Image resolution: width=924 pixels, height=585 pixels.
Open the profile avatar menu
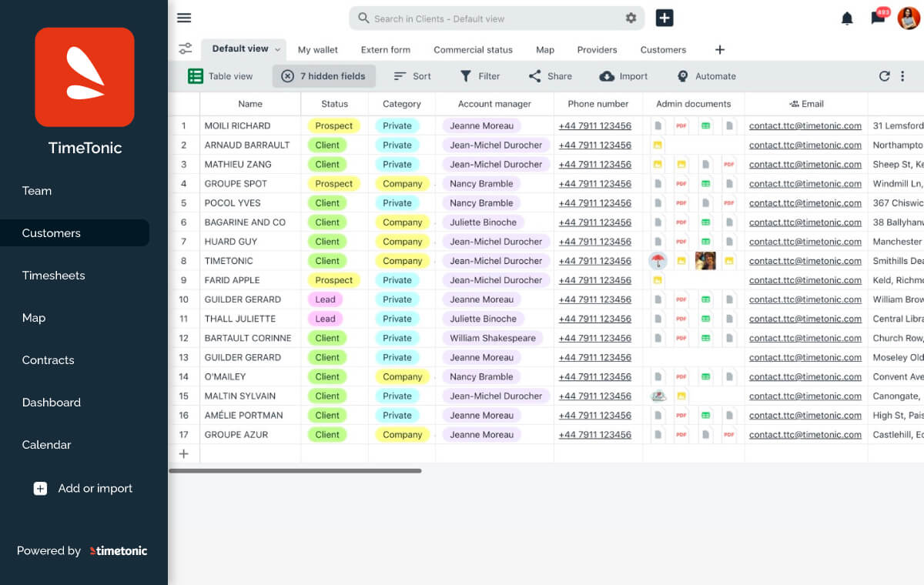(x=907, y=17)
